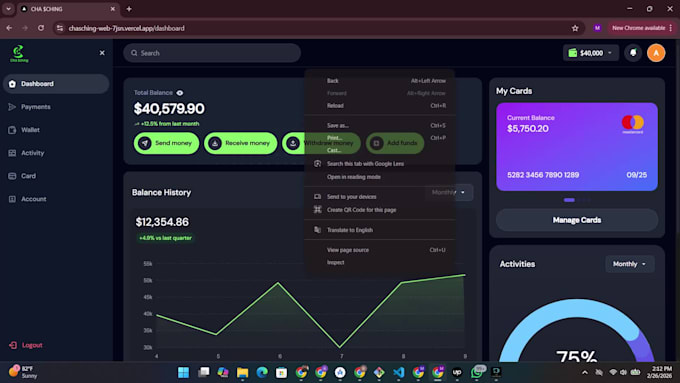This screenshot has width=680, height=383.
Task: Open the new tab plus button
Action: (129, 9)
